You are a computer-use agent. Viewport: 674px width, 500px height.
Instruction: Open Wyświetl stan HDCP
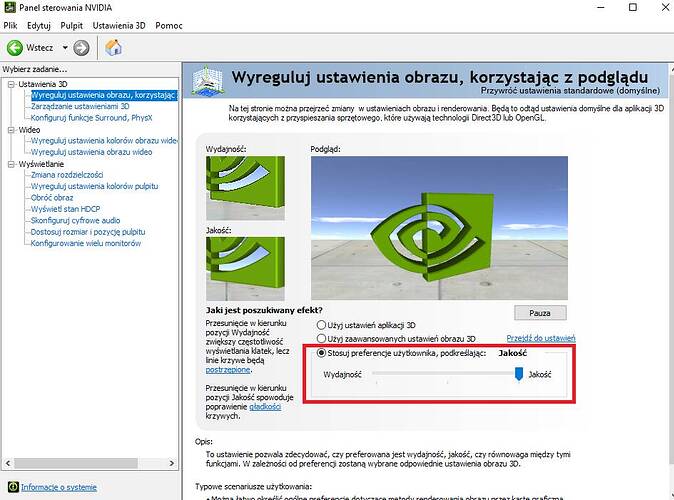click(65, 209)
